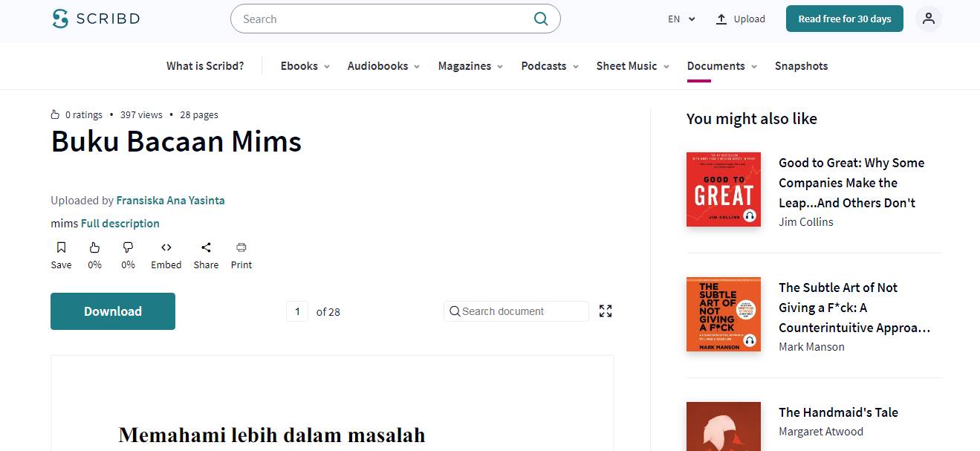Expand the Ebooks navigation dropdown

pos(304,65)
